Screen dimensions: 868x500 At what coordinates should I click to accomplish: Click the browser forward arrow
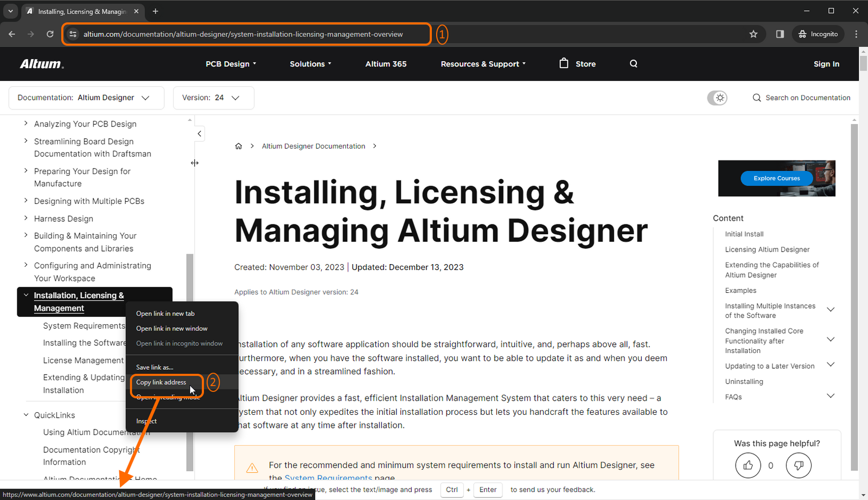[31, 34]
